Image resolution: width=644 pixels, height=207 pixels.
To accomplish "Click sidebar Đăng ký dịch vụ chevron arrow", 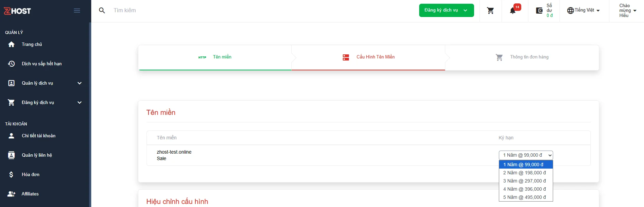I will [80, 103].
